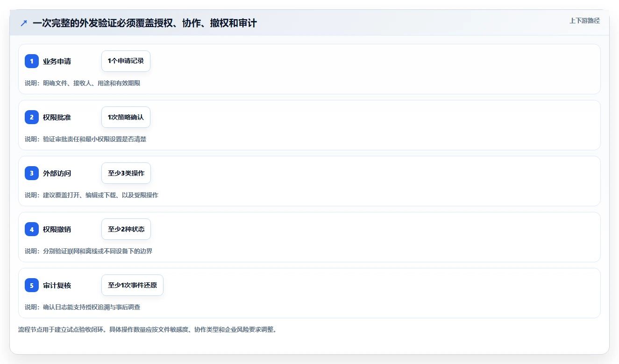
Task: Click the 审计复核 step title
Action: click(x=57, y=285)
